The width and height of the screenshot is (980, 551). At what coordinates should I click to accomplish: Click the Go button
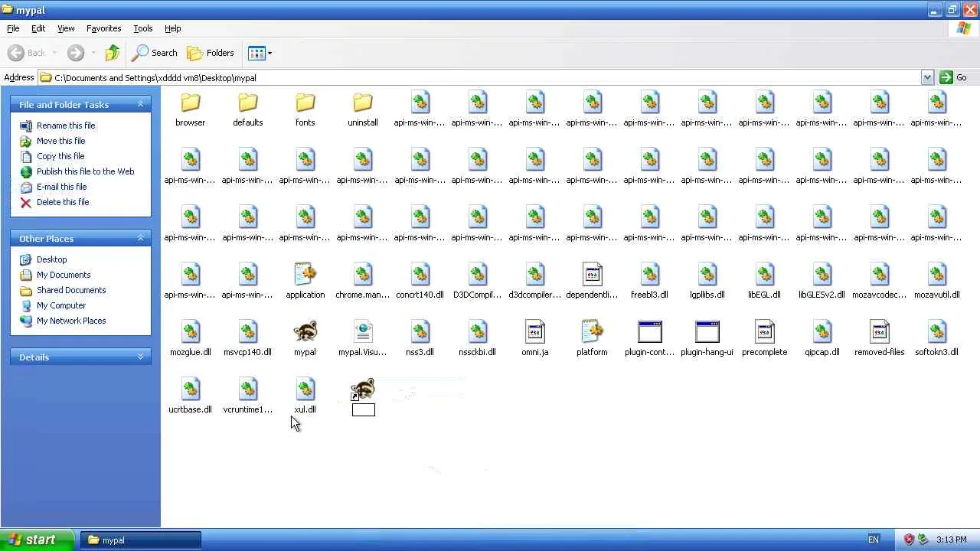coord(953,77)
